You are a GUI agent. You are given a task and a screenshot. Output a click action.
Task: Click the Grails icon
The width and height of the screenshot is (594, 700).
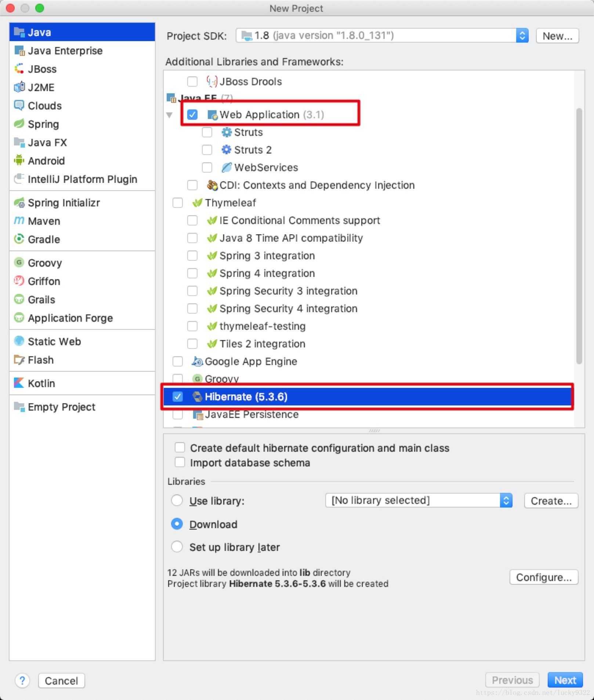tap(19, 300)
